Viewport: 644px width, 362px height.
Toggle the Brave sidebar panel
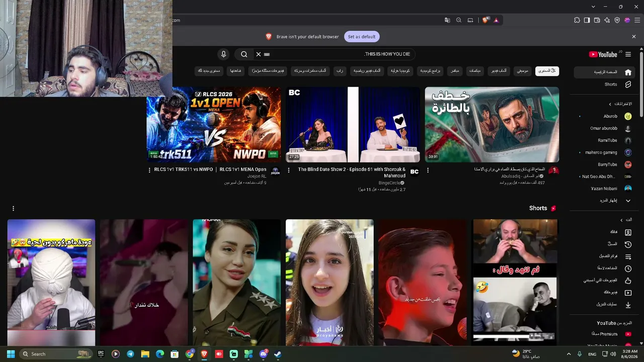pyautogui.click(x=587, y=20)
